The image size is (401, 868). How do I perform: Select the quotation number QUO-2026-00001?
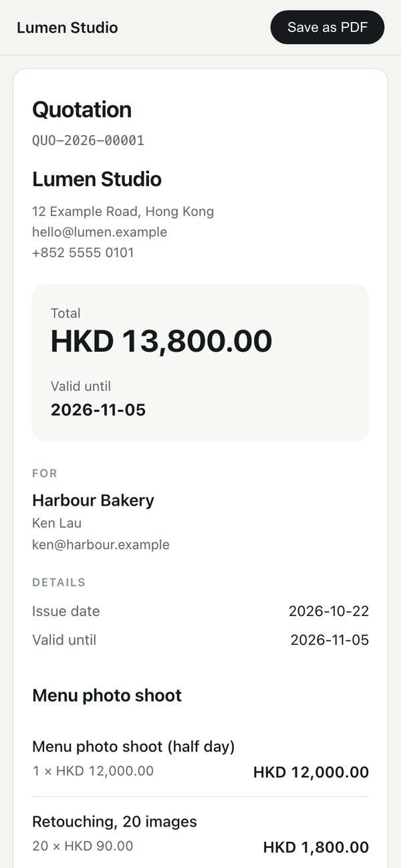(x=88, y=140)
